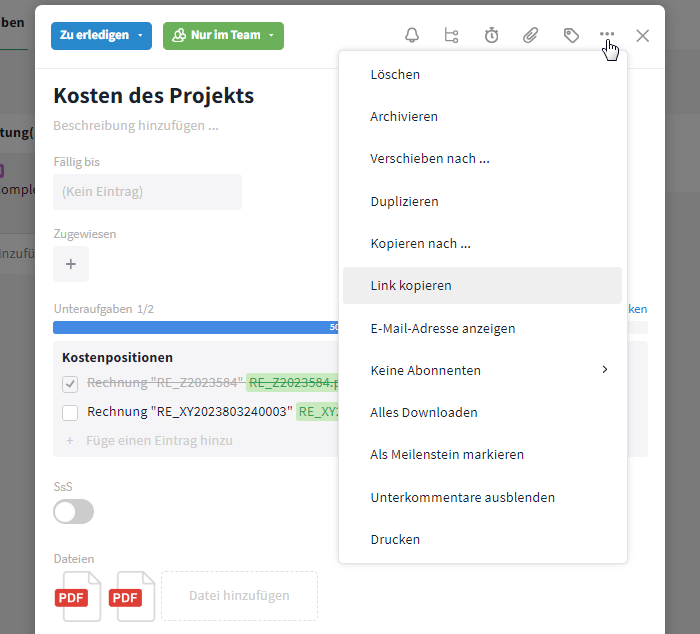Check the 'RE_XY2023803240003' invoice checkbox
700x634 pixels.
(x=70, y=413)
